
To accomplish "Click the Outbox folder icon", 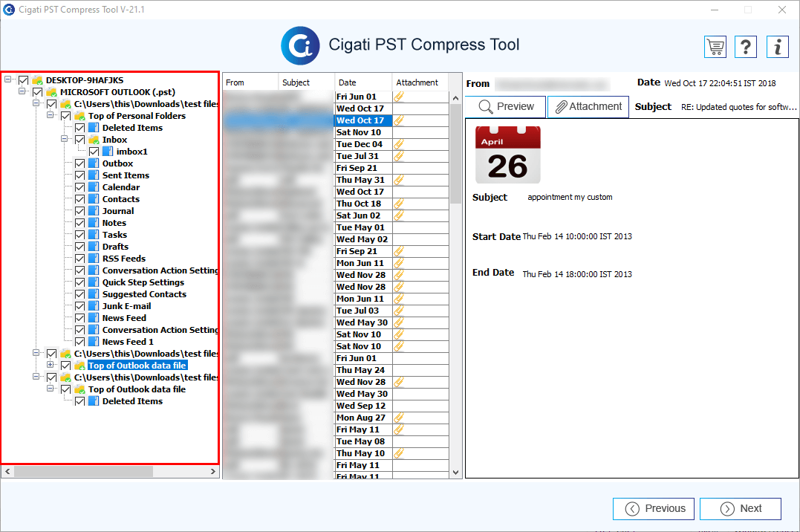I will click(94, 163).
